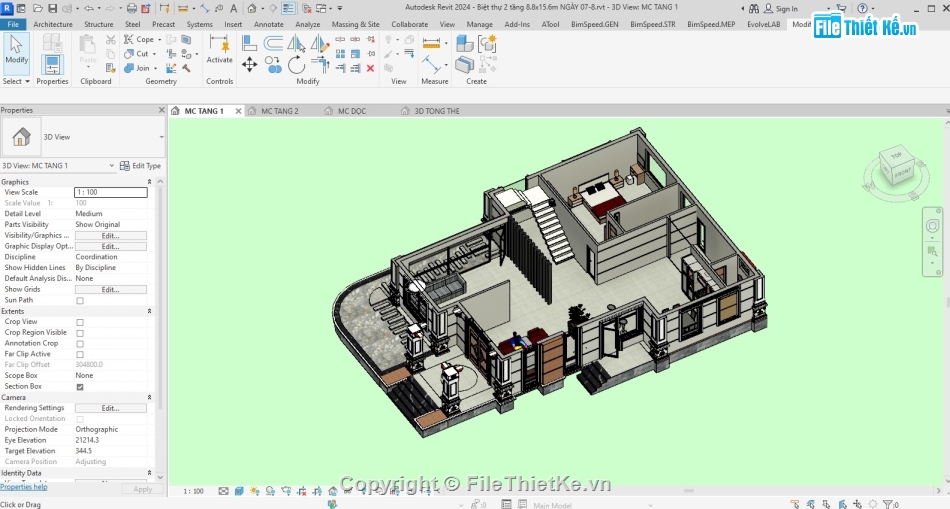
Task: Switch to the Annotate ribbon tab
Action: (268, 24)
